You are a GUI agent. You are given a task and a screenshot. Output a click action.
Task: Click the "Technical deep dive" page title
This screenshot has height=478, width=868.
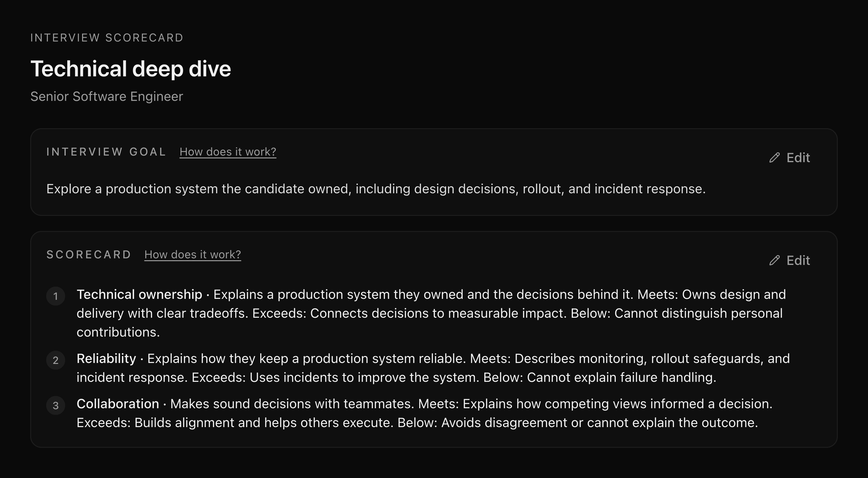click(x=131, y=69)
